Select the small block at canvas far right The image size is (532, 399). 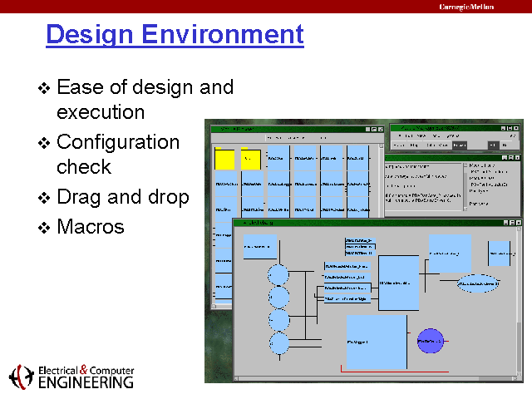click(499, 253)
